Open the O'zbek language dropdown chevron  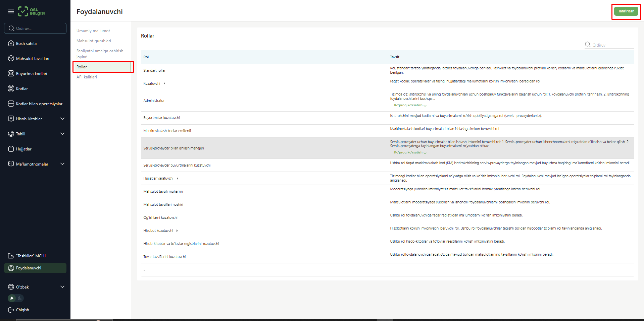(62, 287)
